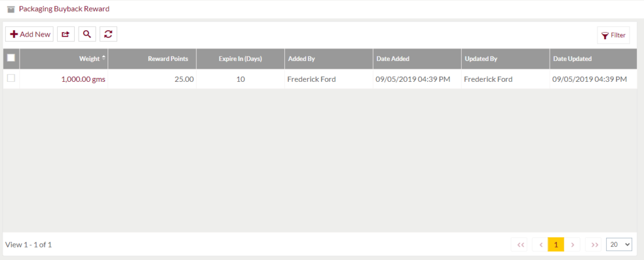644x260 pixels.
Task: Open the Filter panel
Action: coord(614,35)
